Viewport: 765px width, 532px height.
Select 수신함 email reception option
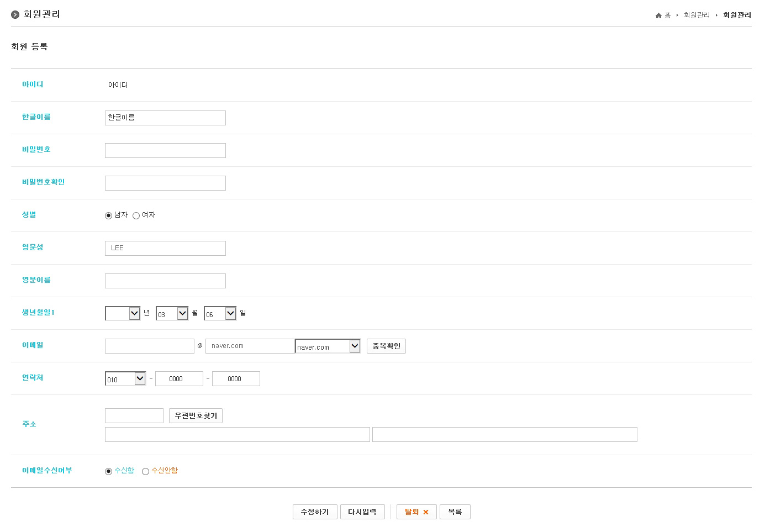click(108, 471)
